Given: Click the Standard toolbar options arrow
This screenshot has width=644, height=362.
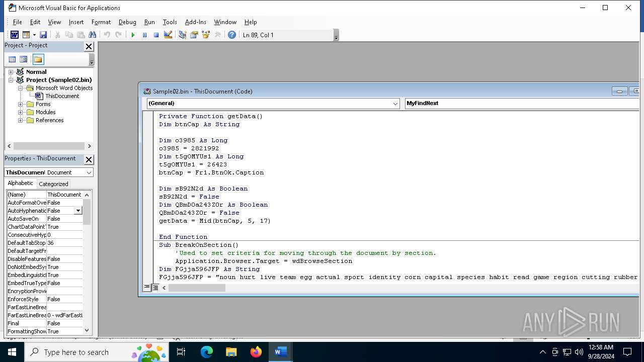Looking at the screenshot, I should tap(336, 35).
